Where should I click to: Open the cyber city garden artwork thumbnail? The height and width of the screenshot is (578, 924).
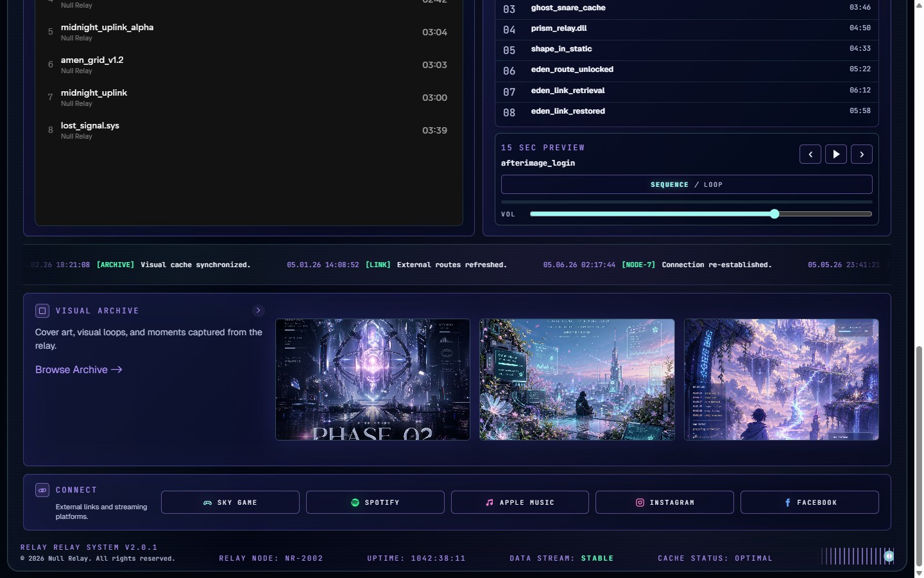(x=577, y=380)
